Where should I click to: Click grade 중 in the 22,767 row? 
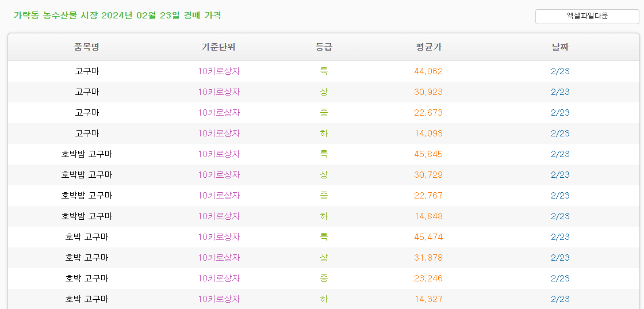point(324,196)
